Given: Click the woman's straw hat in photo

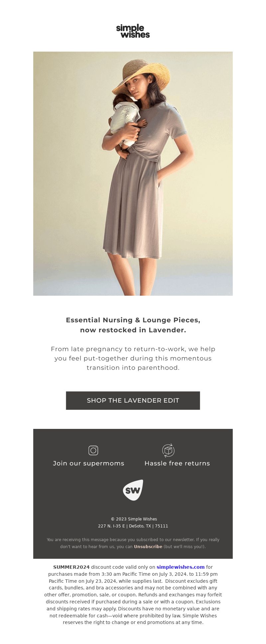Looking at the screenshot, I should 141,75.
